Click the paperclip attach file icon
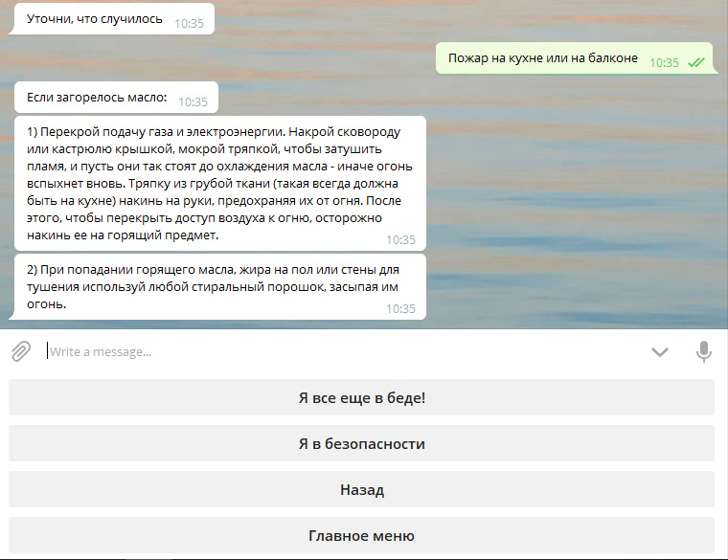 (21, 351)
